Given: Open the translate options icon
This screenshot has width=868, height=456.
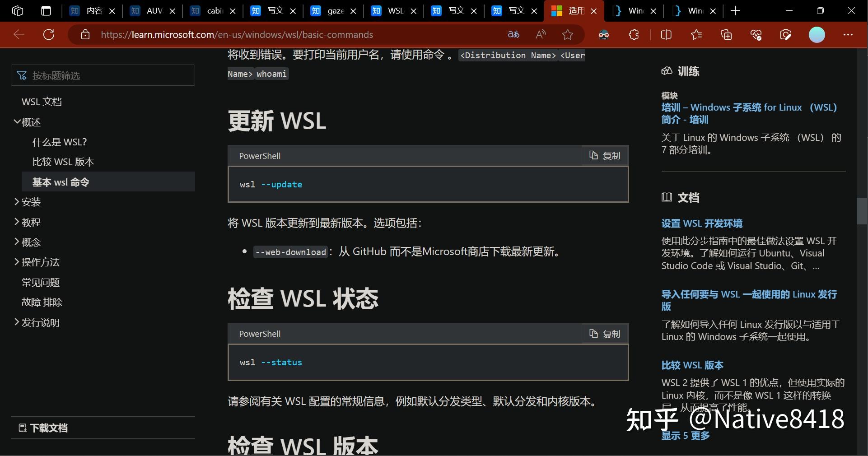Looking at the screenshot, I should coord(513,34).
